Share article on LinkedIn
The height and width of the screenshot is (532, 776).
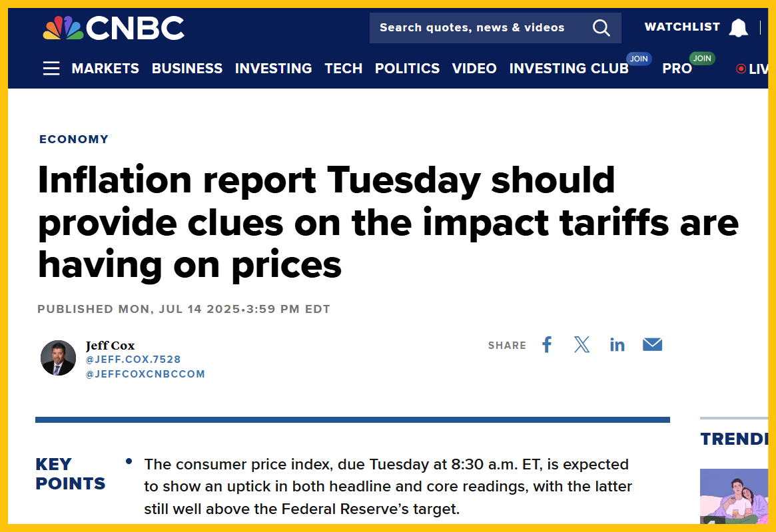pos(617,345)
